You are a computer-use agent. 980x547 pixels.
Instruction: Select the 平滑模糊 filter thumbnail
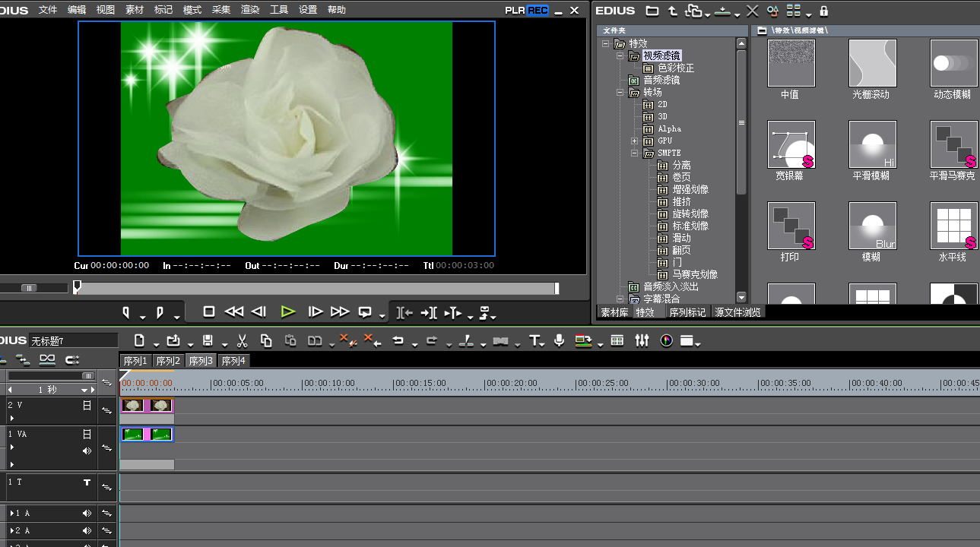pos(872,145)
